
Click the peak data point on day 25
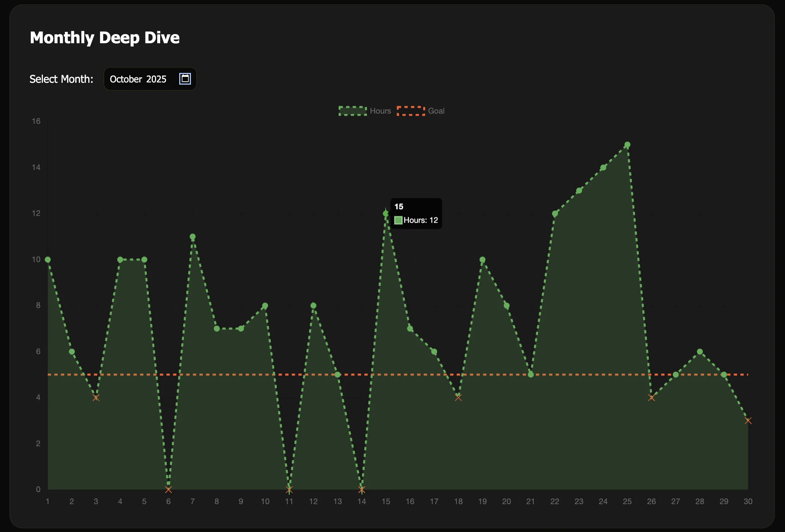tap(627, 144)
